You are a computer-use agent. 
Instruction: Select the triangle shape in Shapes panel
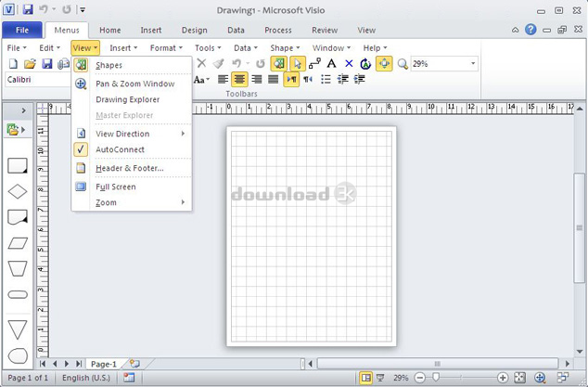tap(18, 329)
